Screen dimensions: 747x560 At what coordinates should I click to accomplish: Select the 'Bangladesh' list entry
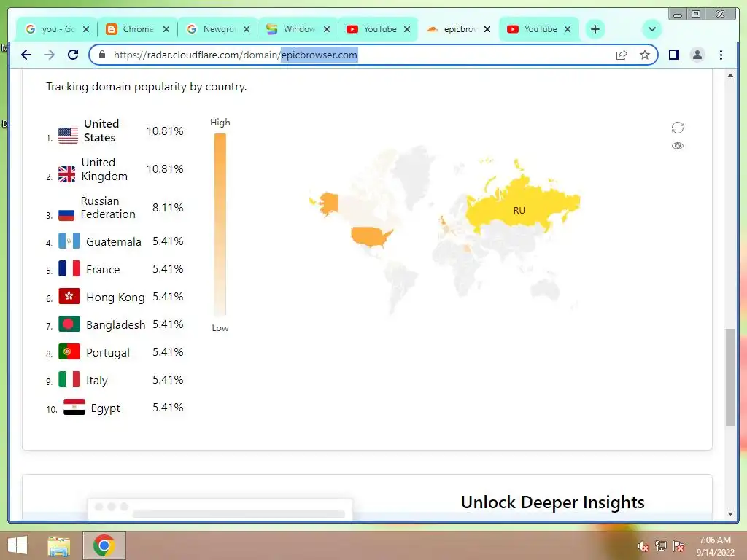click(116, 324)
